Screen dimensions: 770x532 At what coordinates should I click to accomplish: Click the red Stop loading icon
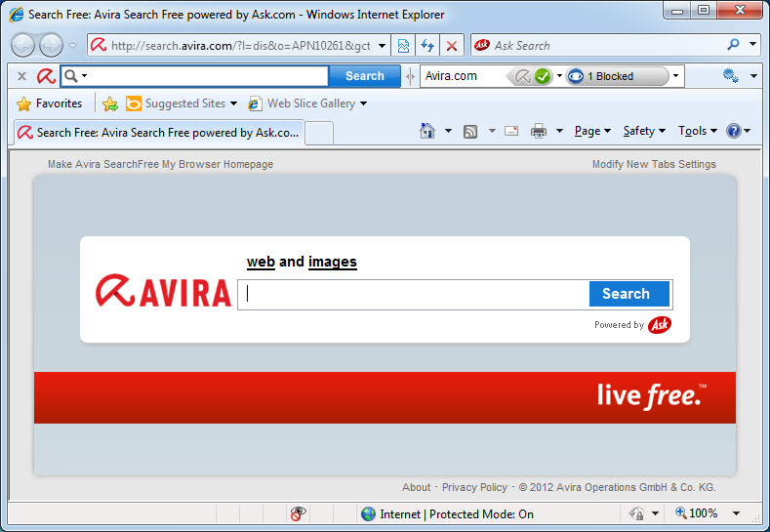coord(452,46)
